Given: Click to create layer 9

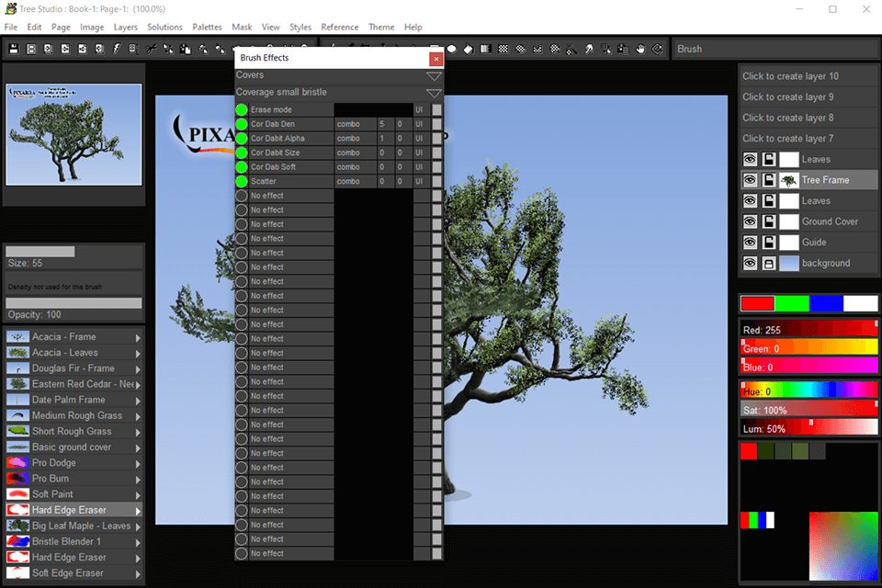Looking at the screenshot, I should click(x=808, y=96).
